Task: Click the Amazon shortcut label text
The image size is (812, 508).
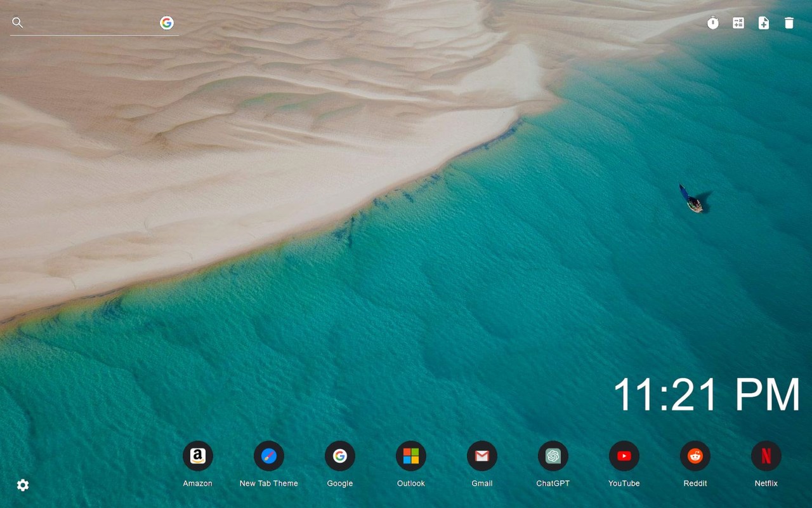Action: (197, 483)
